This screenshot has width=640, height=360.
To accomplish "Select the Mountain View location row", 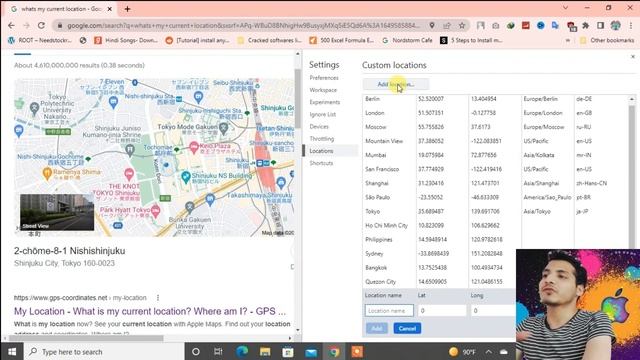I will [496, 141].
